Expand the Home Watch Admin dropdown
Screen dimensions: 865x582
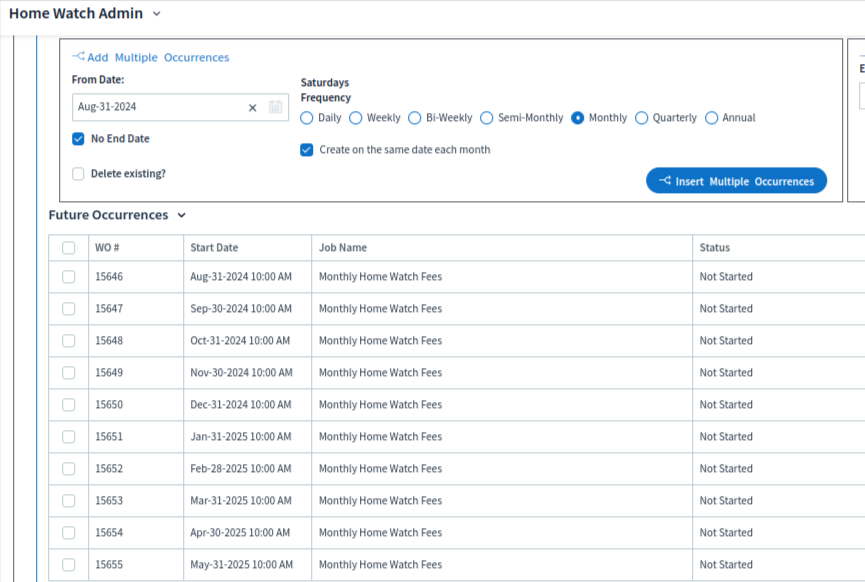[157, 14]
